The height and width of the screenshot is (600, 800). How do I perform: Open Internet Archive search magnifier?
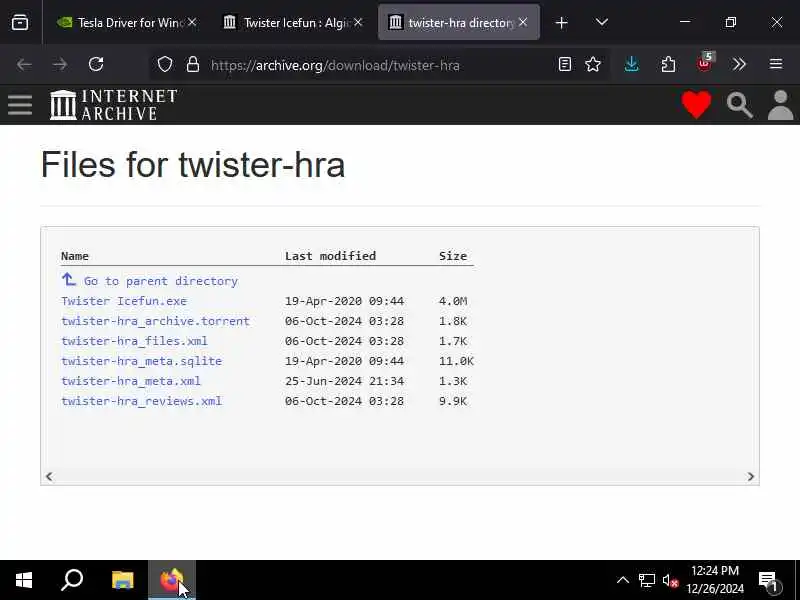[739, 105]
